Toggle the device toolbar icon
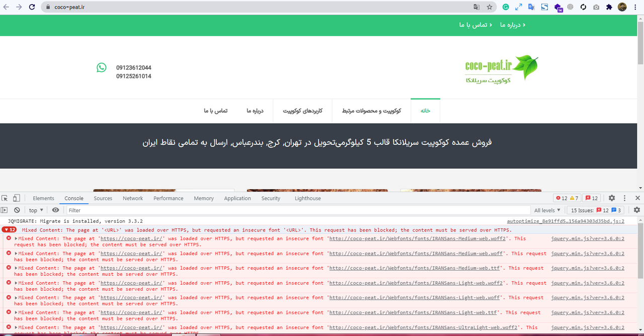This screenshot has height=336, width=644. [x=17, y=198]
